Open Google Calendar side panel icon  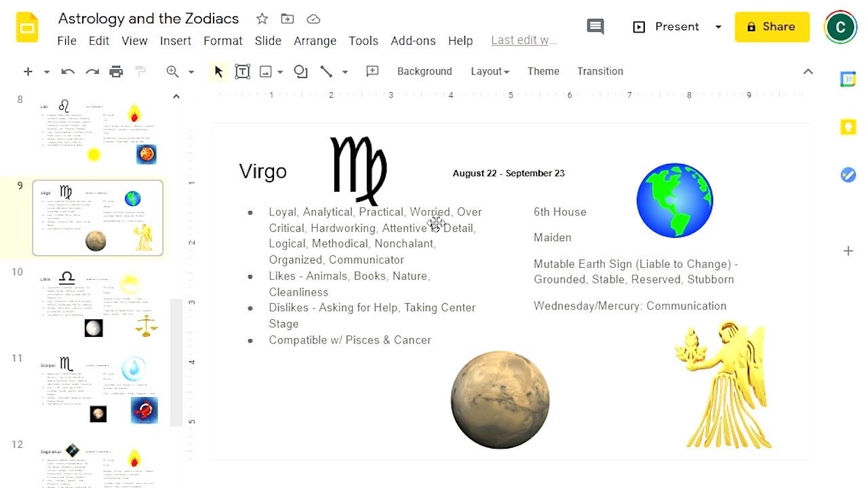click(x=848, y=79)
